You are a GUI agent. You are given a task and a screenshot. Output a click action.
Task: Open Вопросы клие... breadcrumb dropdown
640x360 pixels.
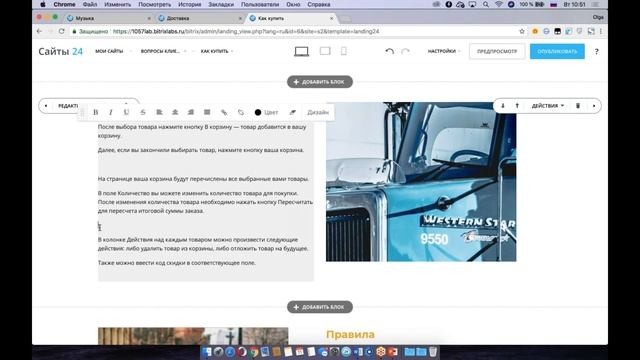point(163,51)
